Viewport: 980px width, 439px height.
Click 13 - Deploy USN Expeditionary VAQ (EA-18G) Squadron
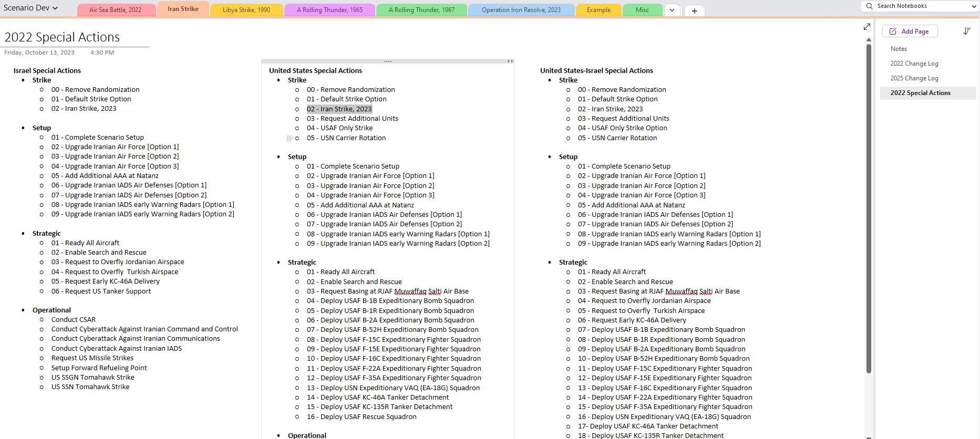(x=393, y=388)
